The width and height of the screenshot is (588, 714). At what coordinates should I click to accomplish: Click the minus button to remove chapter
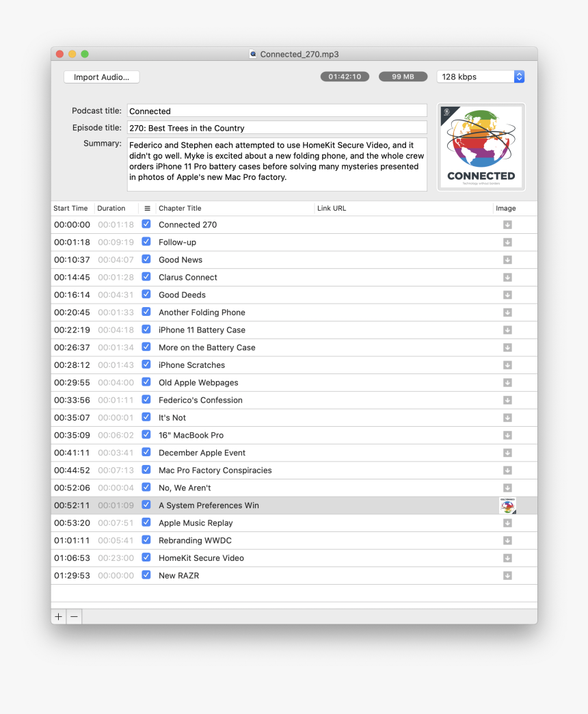74,617
